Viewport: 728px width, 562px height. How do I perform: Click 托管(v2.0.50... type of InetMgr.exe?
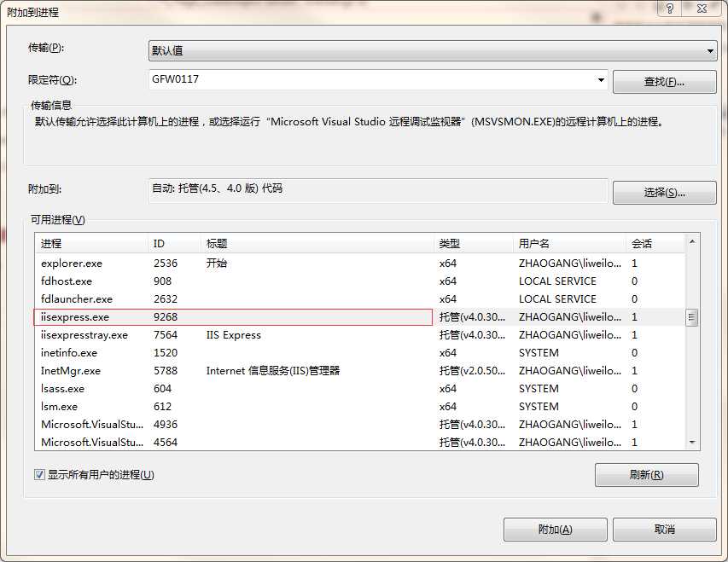click(472, 370)
